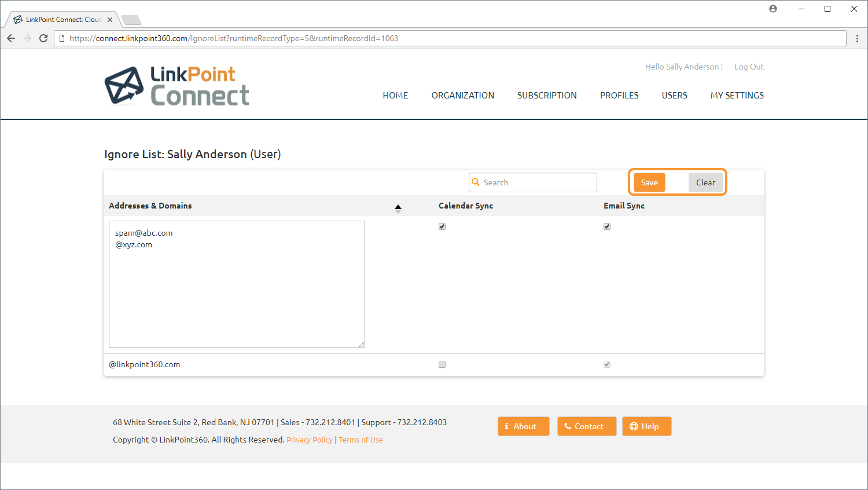Select the LinkPoint Connect browser tab
Image resolution: width=868 pixels, height=490 pixels.
pyautogui.click(x=63, y=20)
